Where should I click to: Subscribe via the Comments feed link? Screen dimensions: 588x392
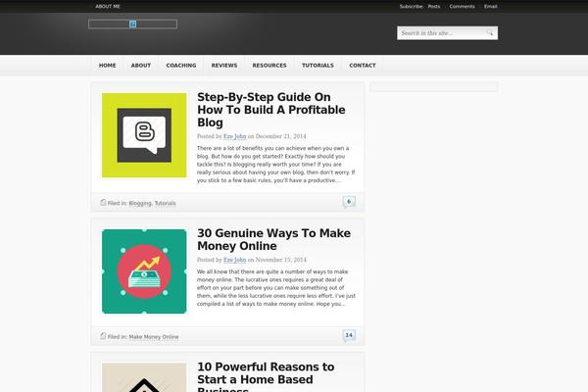(462, 7)
